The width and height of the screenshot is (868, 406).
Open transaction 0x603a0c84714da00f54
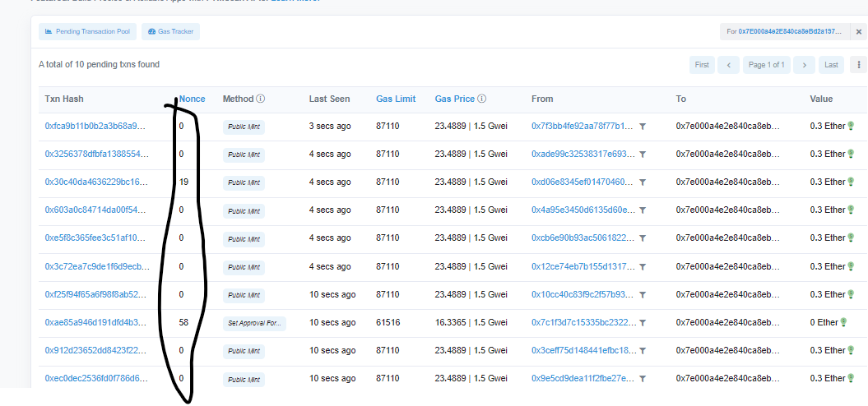(x=95, y=210)
